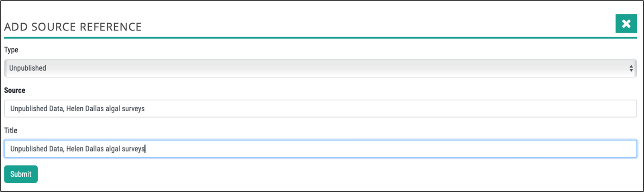
Task: Select the Unpublished text in Type combo box
Action: pos(28,68)
